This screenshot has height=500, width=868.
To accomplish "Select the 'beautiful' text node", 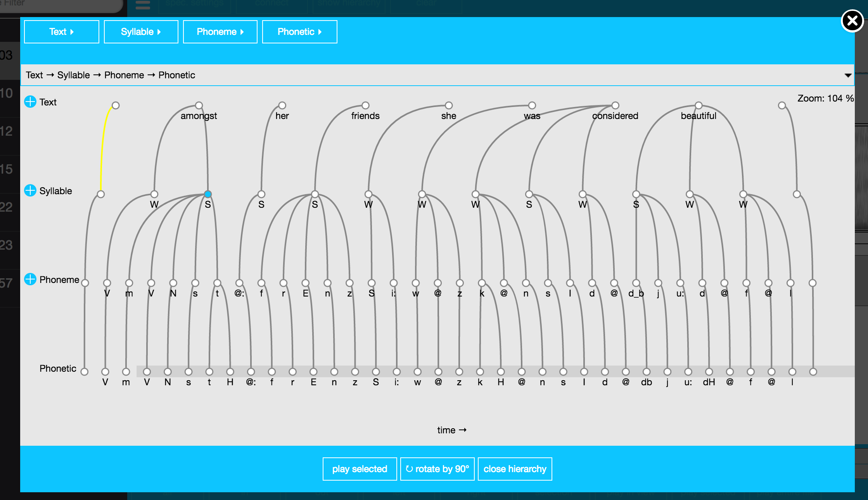I will 699,105.
